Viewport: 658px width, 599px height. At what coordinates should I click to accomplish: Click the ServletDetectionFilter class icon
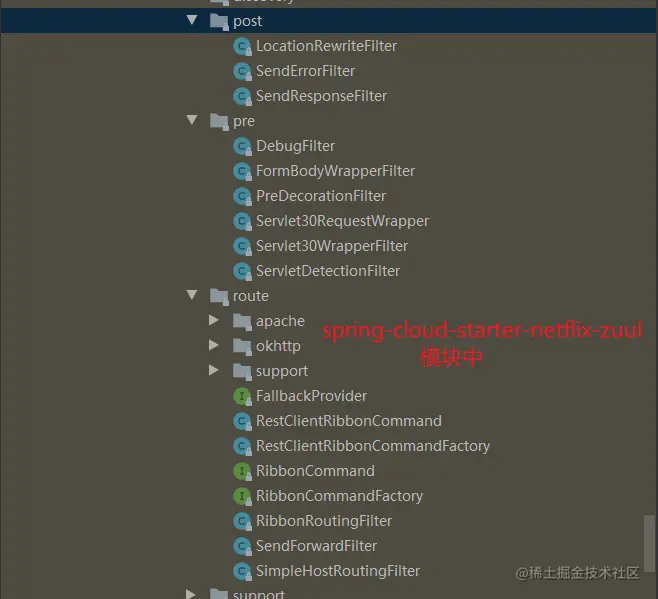click(243, 271)
